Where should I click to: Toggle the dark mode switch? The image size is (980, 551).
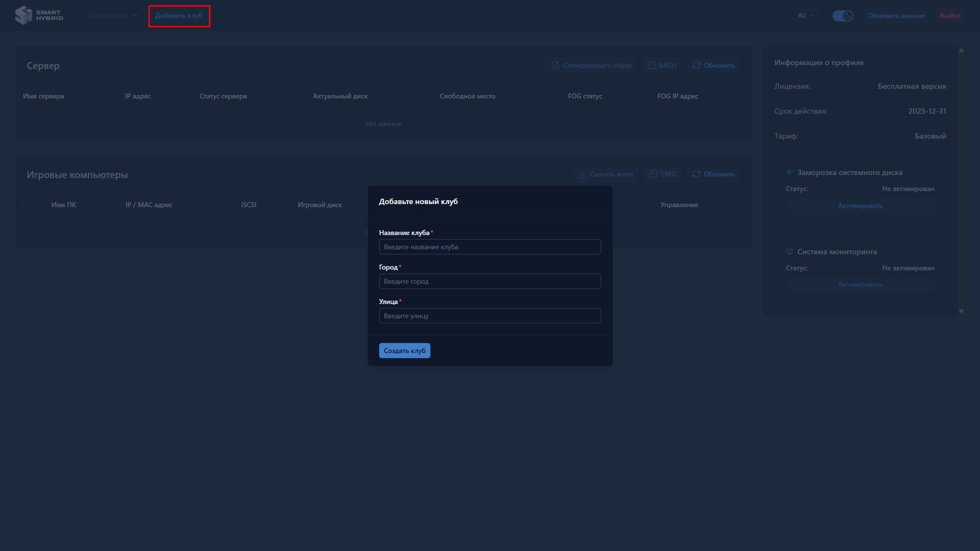pyautogui.click(x=843, y=16)
